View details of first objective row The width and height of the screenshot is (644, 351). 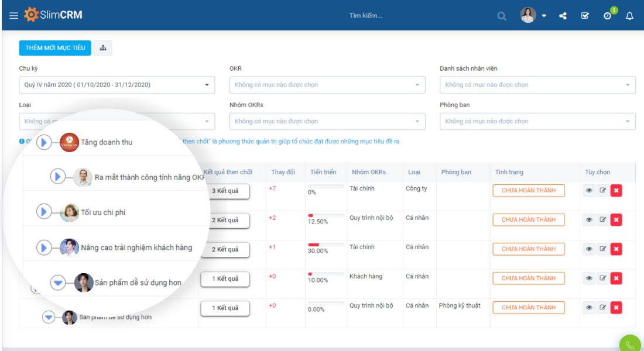[x=589, y=191]
